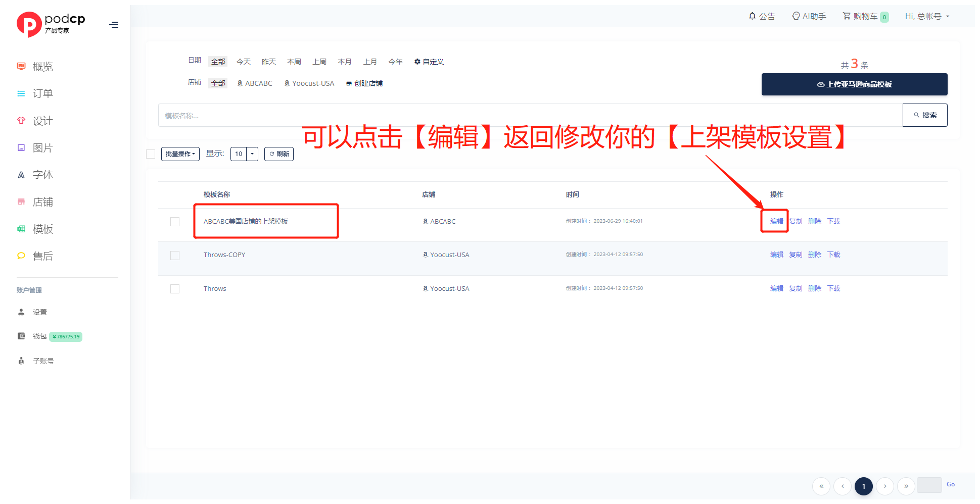The width and height of the screenshot is (980, 504).
Task: Filter date by 上周
Action: point(319,62)
